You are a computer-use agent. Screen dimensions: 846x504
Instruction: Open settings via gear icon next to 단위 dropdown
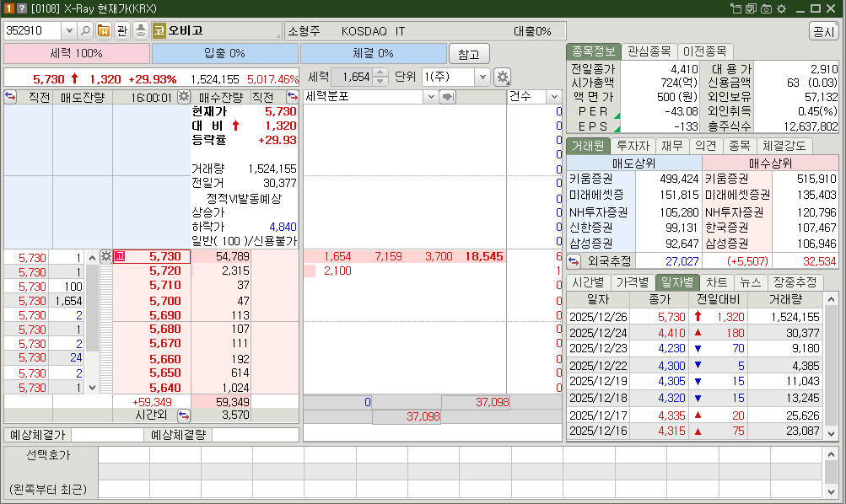click(x=500, y=76)
